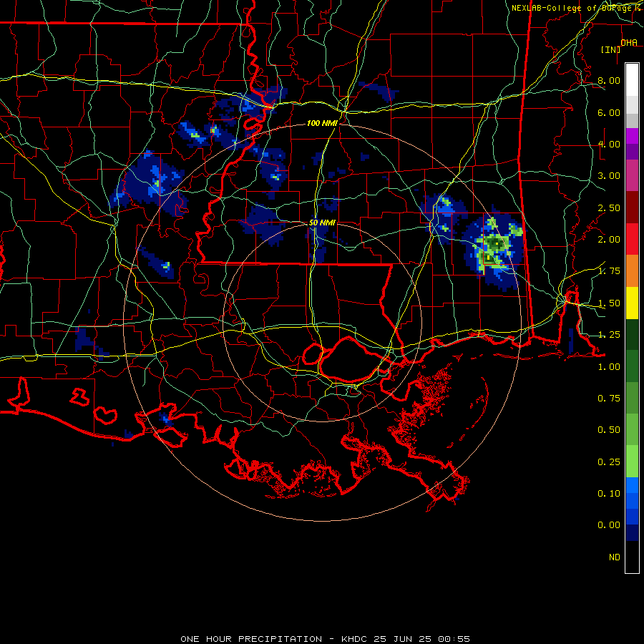Click the '0.75' legend label
This screenshot has height=644, width=644.
coord(609,399)
